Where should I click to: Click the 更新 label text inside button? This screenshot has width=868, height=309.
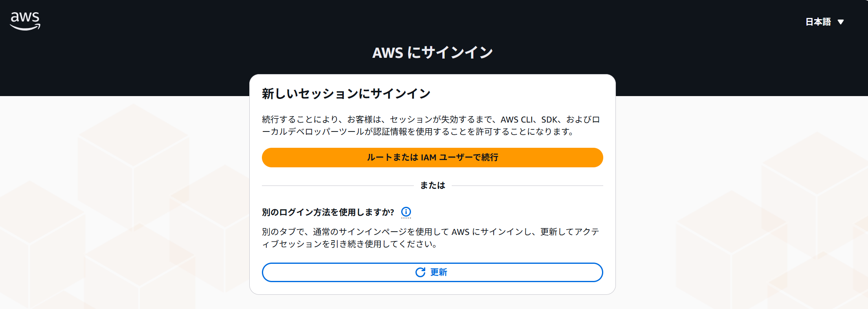(x=439, y=272)
